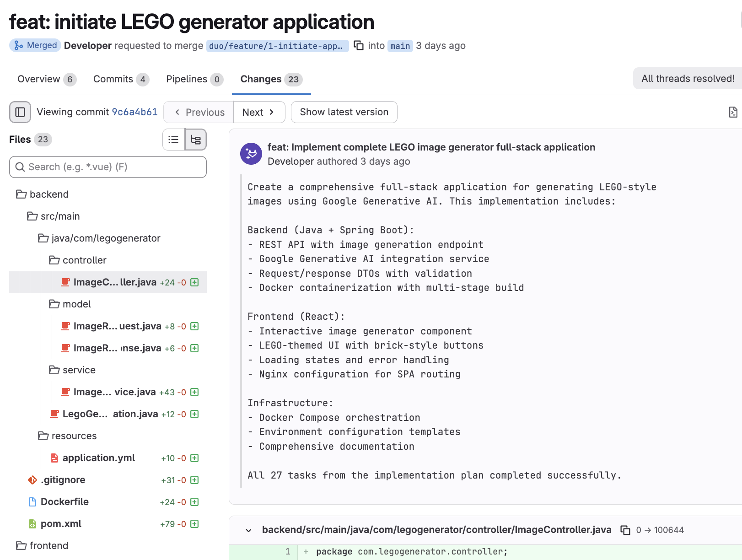Screen dimensions: 742x560
Task: Select application.yml in the file tree
Action: 98,458
